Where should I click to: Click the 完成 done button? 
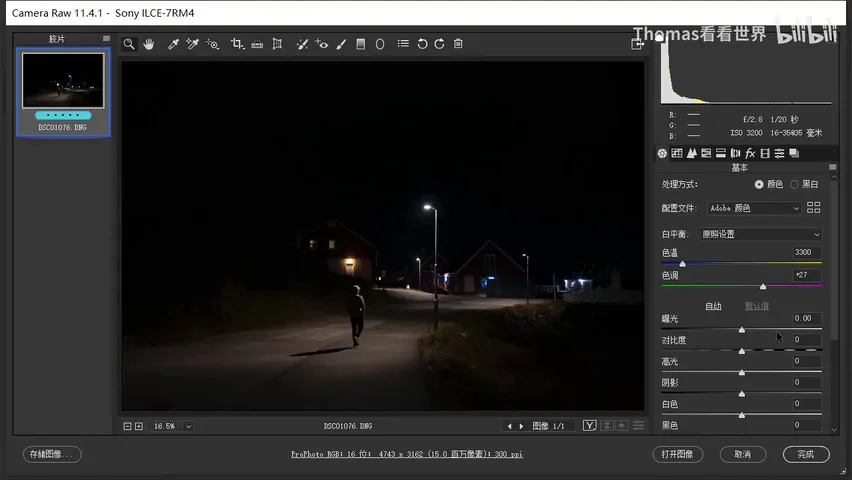click(x=806, y=454)
